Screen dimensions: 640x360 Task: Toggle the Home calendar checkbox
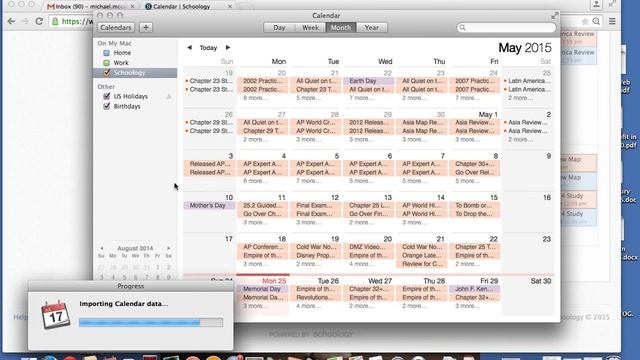pos(107,53)
